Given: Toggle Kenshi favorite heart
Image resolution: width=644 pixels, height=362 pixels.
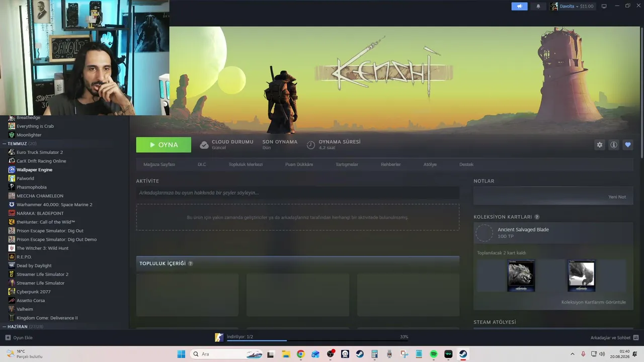Looking at the screenshot, I should click(627, 145).
